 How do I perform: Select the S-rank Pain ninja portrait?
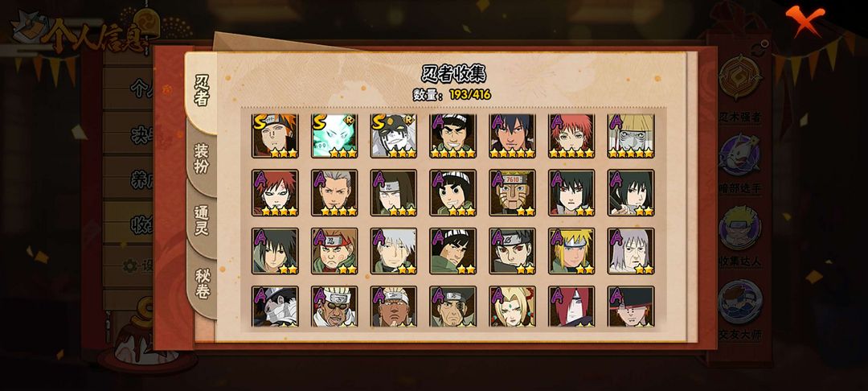275,136
